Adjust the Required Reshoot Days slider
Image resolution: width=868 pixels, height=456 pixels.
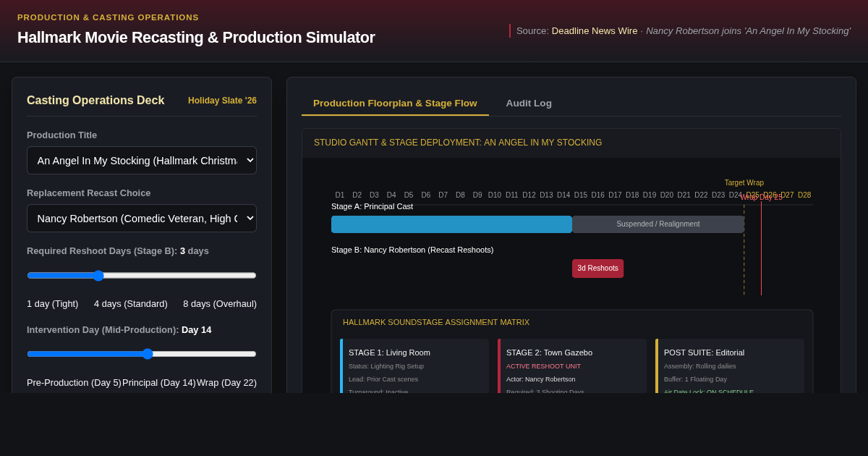click(142, 275)
